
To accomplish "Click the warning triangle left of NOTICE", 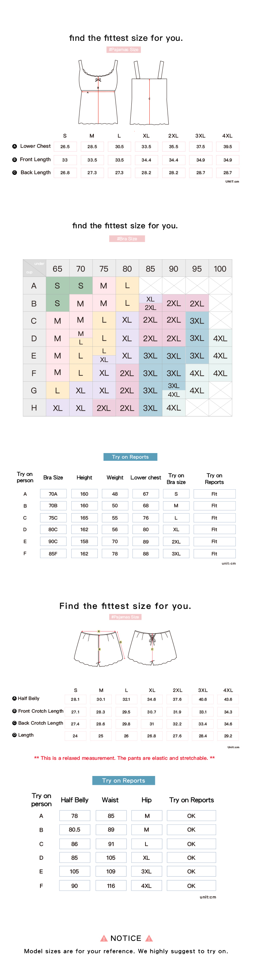I will click(104, 938).
